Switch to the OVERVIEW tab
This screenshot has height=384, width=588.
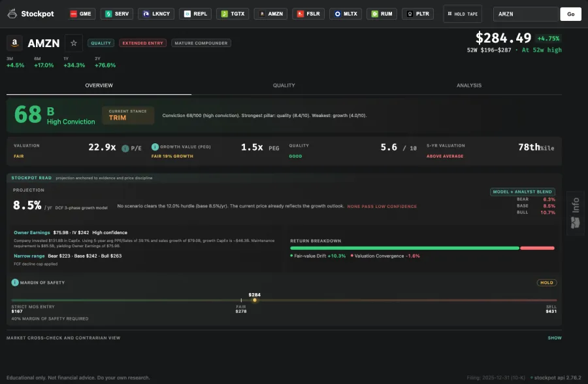point(99,86)
